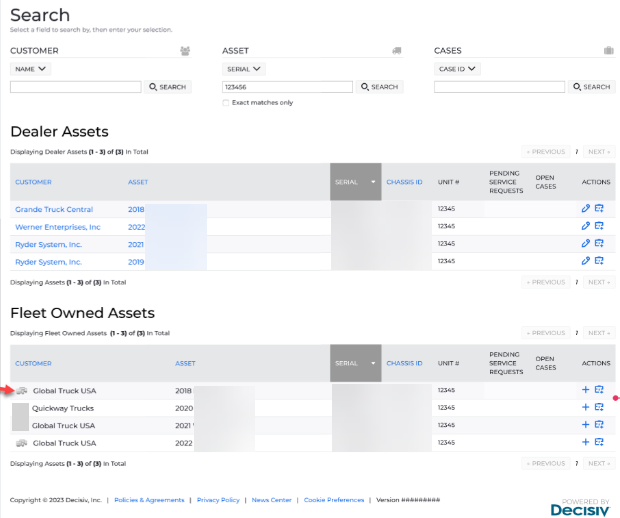This screenshot has height=518, width=620.
Task: Click the Quickway Trucks customer name
Action: coord(63,408)
